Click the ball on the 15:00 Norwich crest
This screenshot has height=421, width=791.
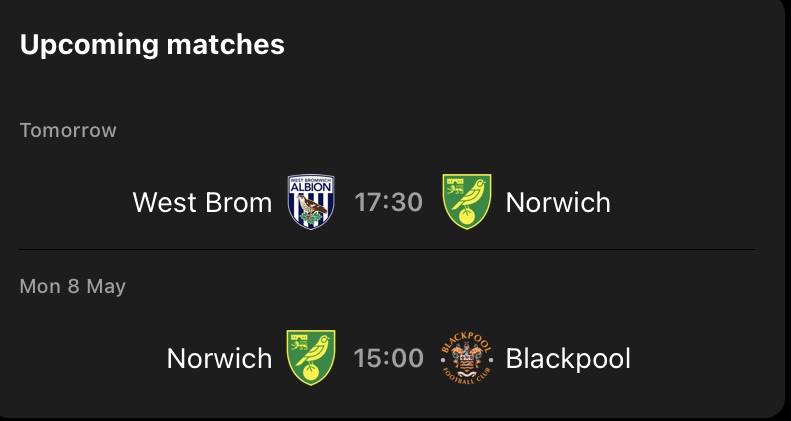tap(311, 374)
